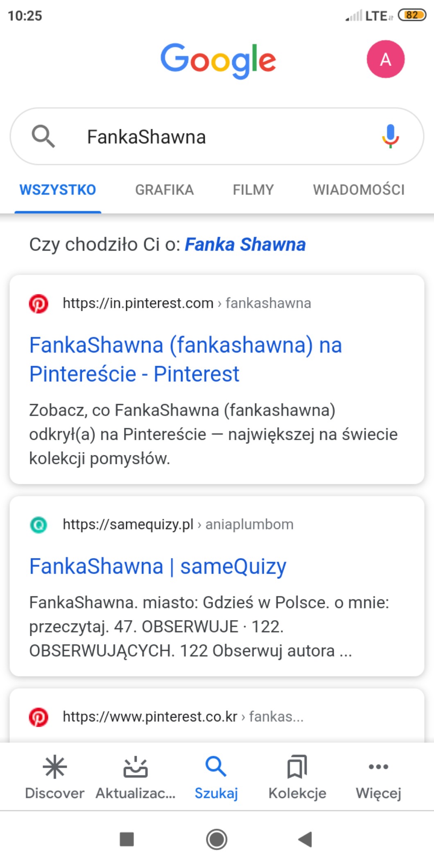Screen dimensions: 434x868
Task: Open the Discover tab icon
Action: (x=54, y=767)
